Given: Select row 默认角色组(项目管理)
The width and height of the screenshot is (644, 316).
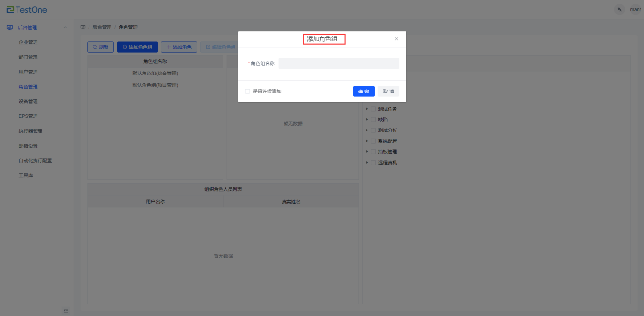Looking at the screenshot, I should 155,85.
